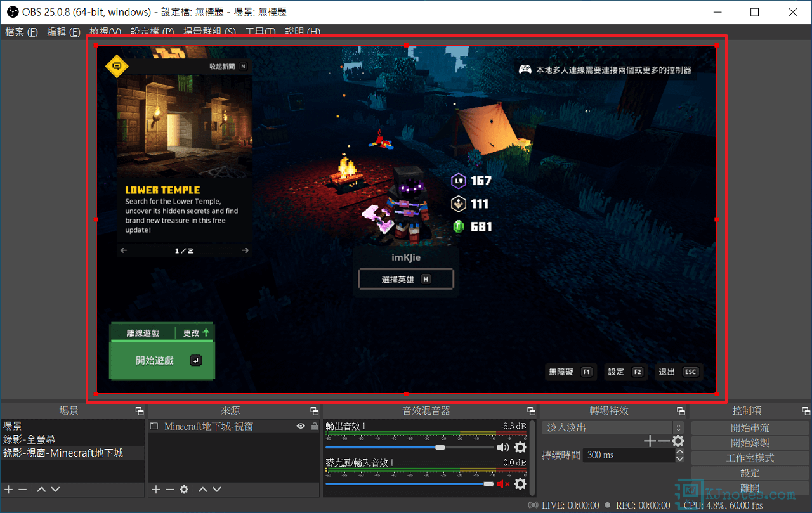Open the 檔案 (F) menu

tap(22, 32)
